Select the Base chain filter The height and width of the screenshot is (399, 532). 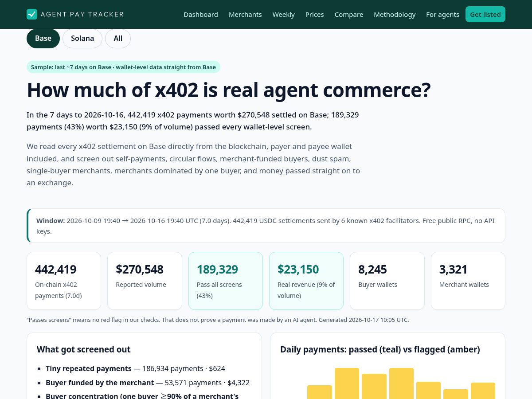(43, 39)
